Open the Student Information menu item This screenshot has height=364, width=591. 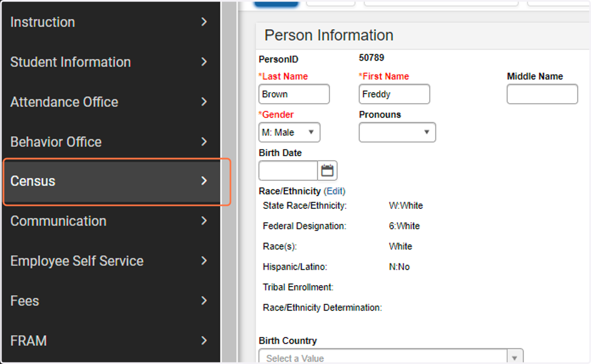pyautogui.click(x=110, y=62)
